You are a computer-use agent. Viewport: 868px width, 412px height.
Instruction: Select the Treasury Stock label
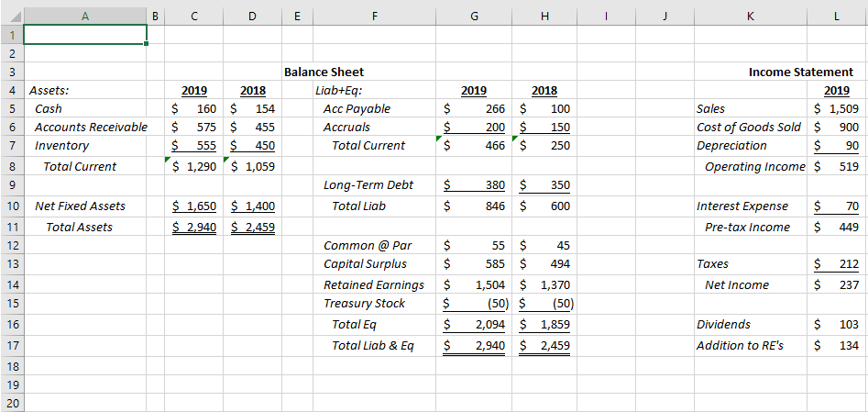tap(364, 304)
